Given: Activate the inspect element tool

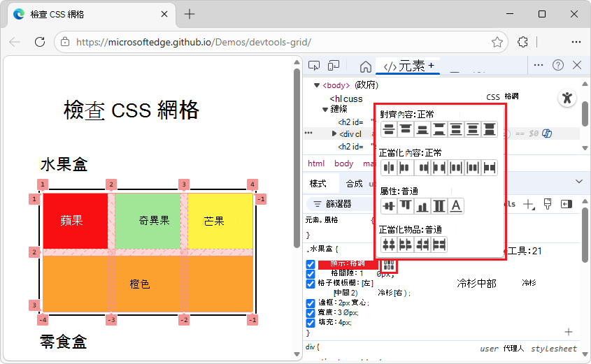Looking at the screenshot, I should [314, 66].
